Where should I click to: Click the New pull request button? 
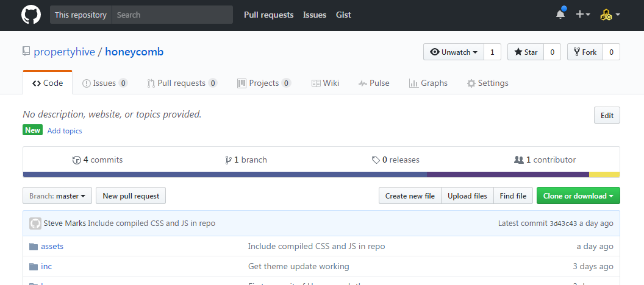[131, 195]
